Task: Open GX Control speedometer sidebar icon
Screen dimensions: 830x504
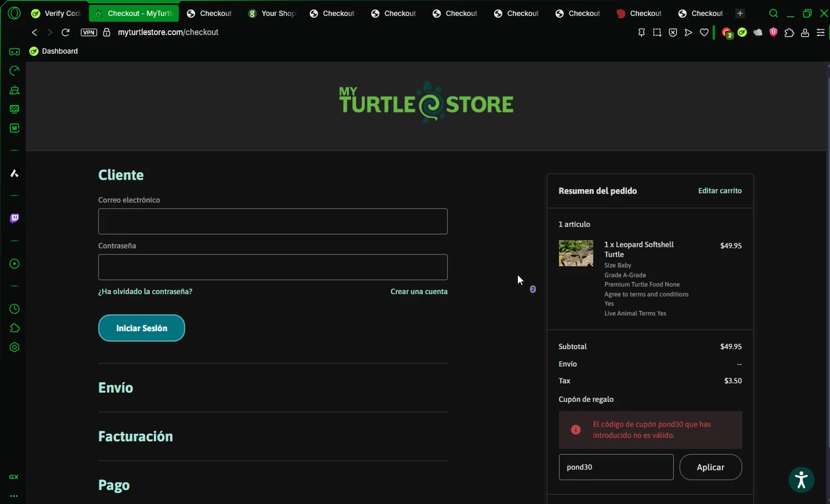Action: pyautogui.click(x=14, y=71)
